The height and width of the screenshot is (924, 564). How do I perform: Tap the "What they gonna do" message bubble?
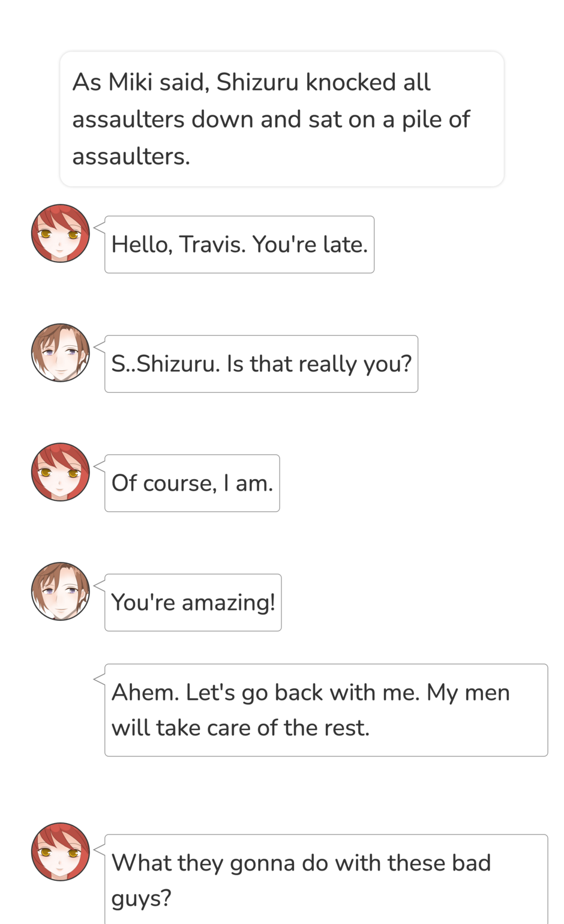pyautogui.click(x=326, y=880)
